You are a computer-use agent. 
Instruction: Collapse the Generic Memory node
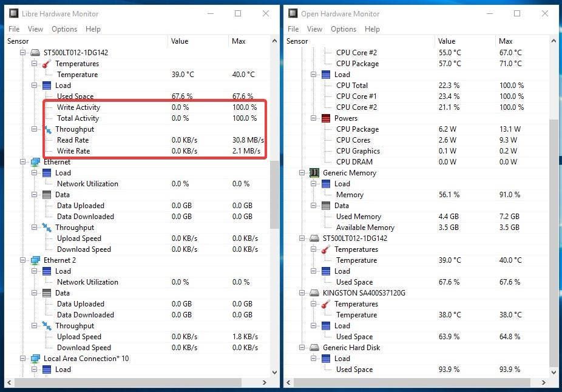point(302,173)
